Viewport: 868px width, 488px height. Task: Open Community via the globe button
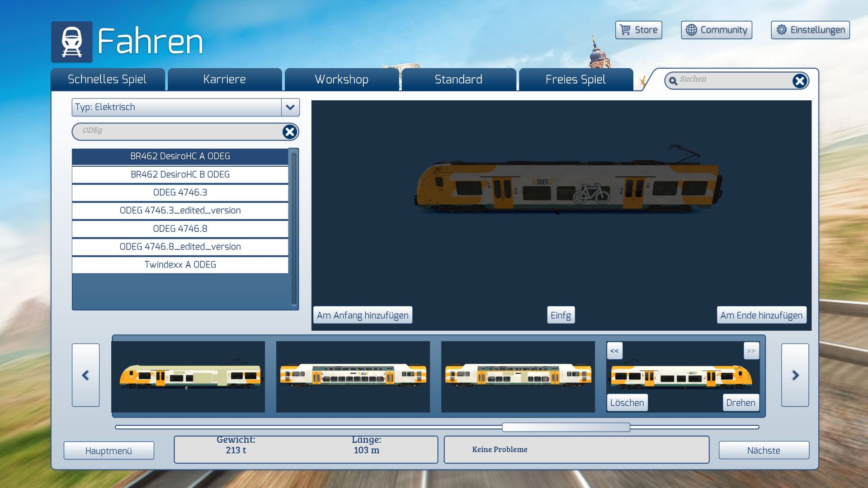tap(716, 30)
